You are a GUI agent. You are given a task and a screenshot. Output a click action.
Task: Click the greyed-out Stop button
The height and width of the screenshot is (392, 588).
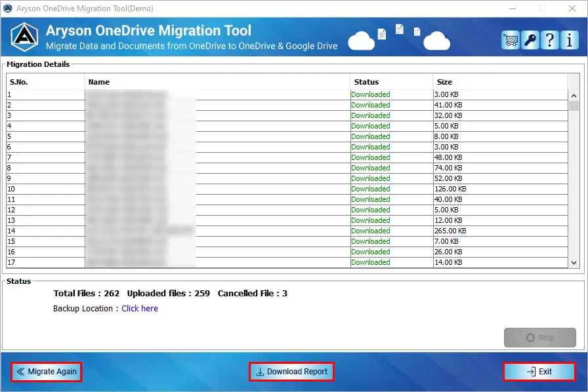click(540, 338)
